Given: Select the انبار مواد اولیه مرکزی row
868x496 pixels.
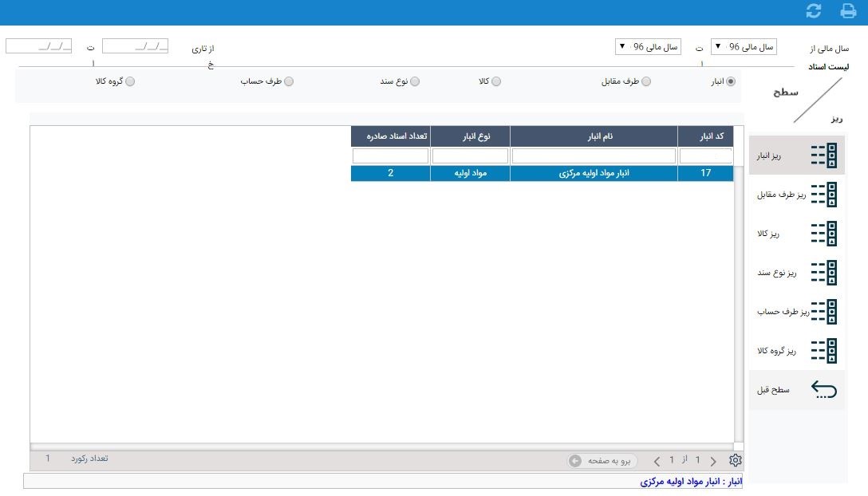Looking at the screenshot, I should coord(594,173).
